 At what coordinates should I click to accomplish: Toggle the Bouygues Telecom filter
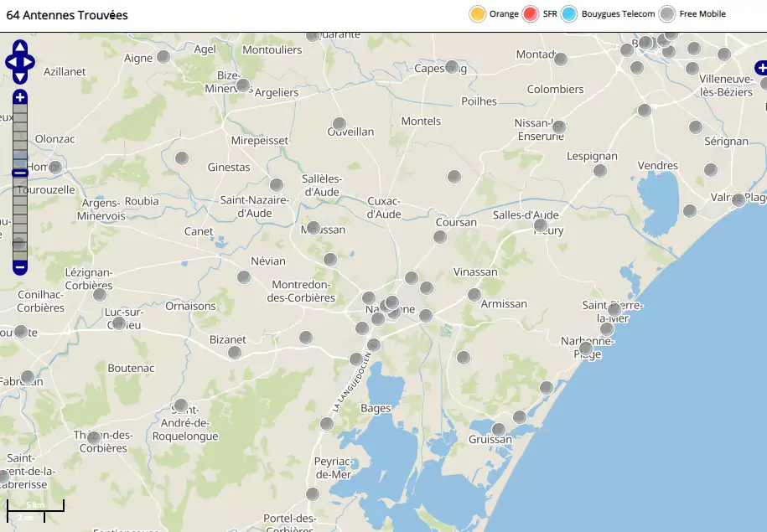569,14
